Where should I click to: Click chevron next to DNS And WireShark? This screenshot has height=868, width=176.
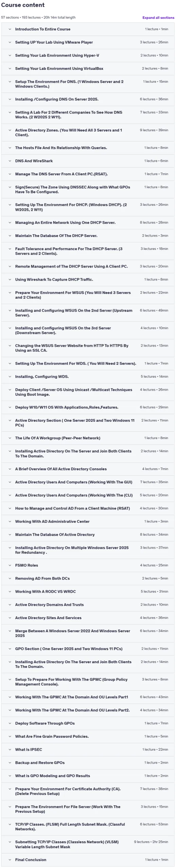[10, 161]
